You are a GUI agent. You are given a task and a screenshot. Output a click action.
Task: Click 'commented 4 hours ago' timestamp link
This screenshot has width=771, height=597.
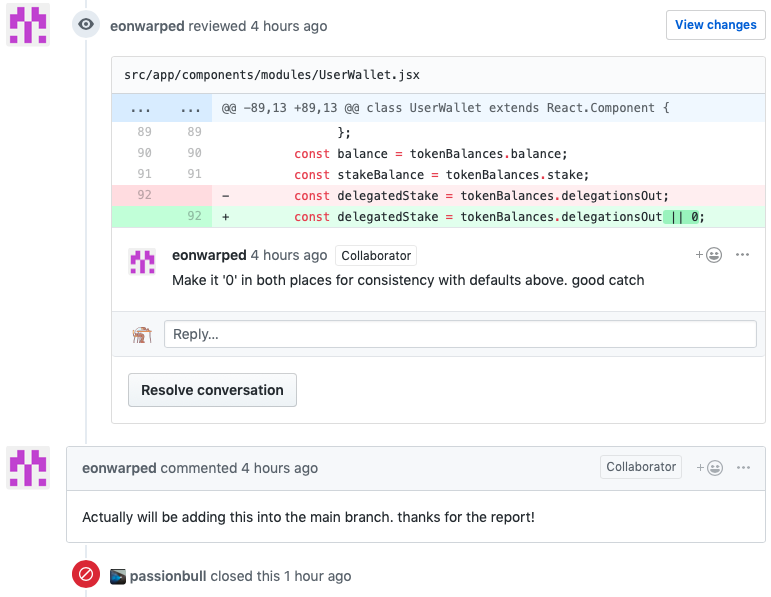point(278,468)
